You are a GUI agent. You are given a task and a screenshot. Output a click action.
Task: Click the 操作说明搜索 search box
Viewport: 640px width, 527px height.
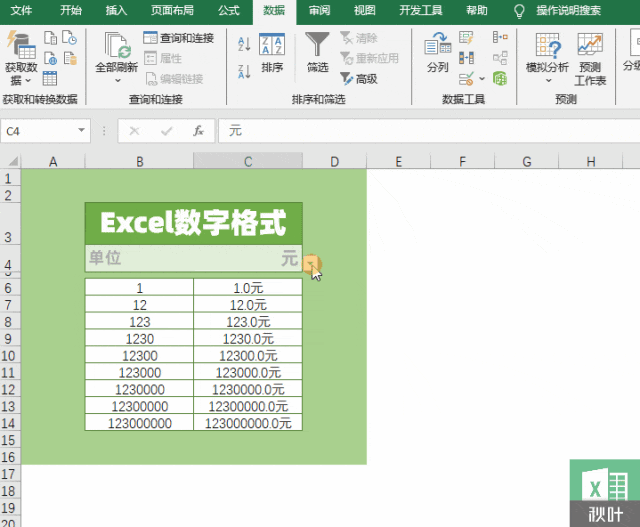coord(568,10)
